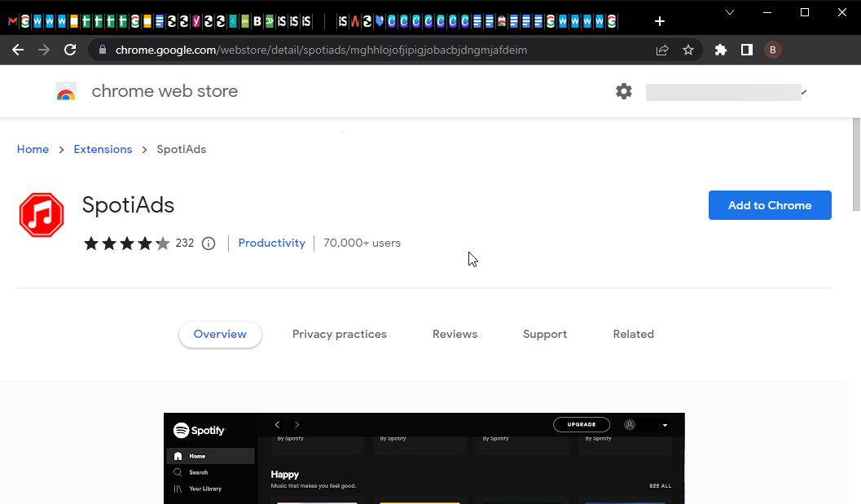Share this page using the share icon
Image resolution: width=861 pixels, height=504 pixels.
tap(662, 50)
